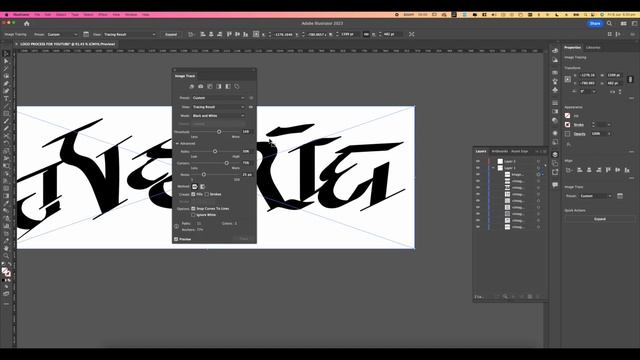Toggle Snap Curves To Lines checkbox
Screen dimensions: 640x360
(193, 209)
